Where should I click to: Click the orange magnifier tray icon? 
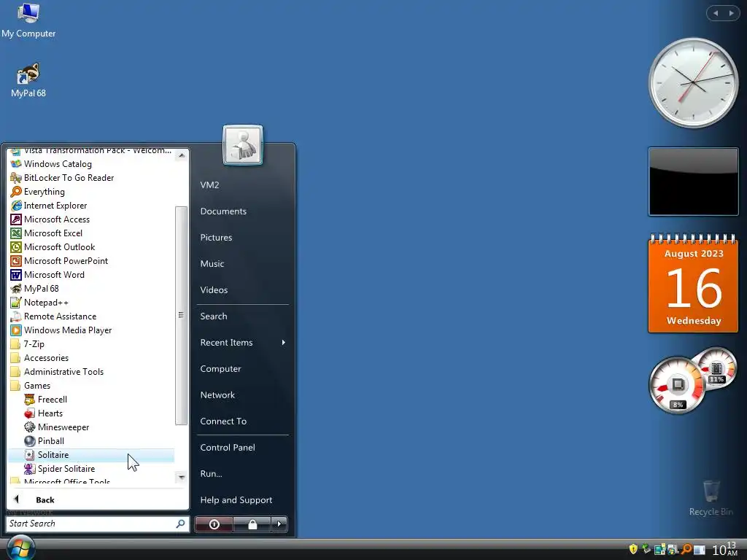pyautogui.click(x=686, y=549)
